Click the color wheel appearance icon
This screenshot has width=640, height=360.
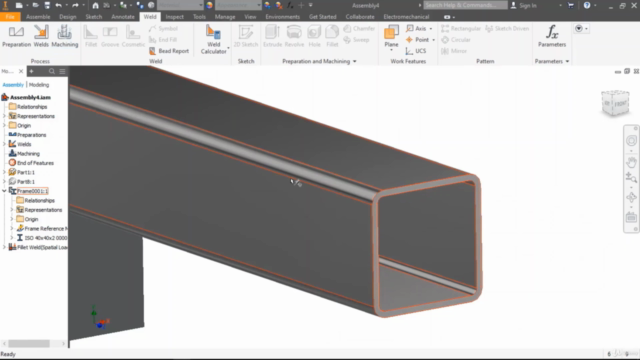click(x=209, y=5)
